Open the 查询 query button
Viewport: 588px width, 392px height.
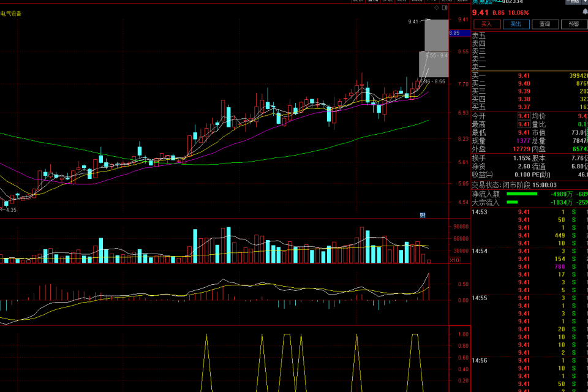545,24
